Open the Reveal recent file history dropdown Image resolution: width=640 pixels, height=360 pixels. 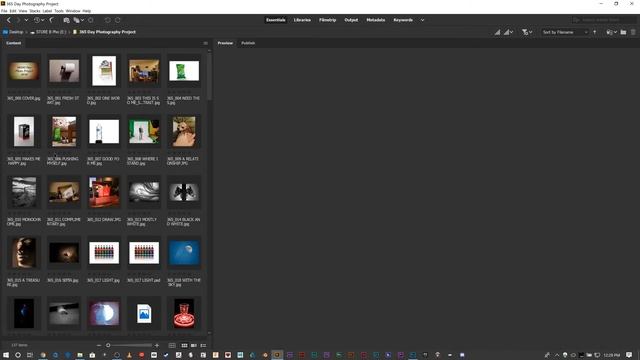click(x=39, y=20)
